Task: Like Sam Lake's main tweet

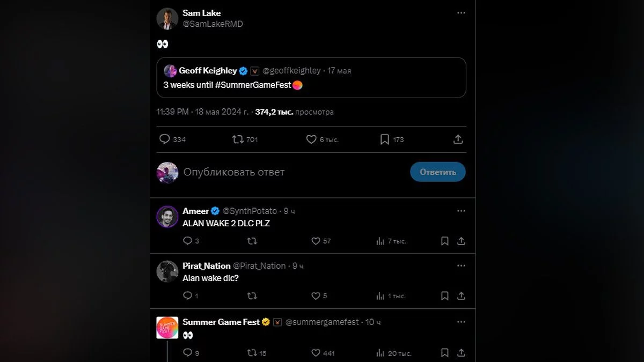Action: [x=311, y=139]
